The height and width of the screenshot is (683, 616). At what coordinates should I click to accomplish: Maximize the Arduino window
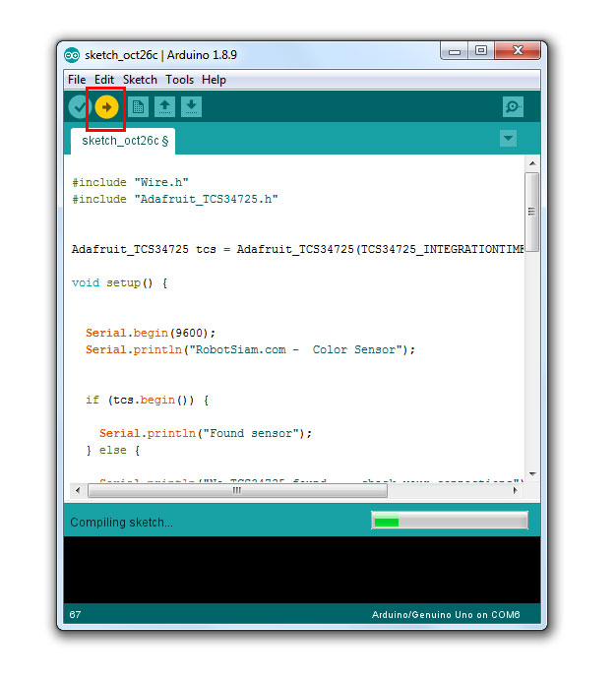pos(481,51)
